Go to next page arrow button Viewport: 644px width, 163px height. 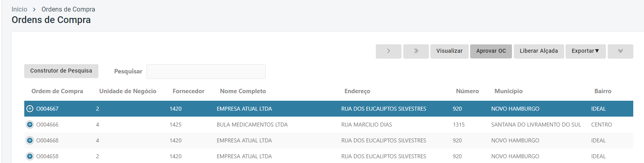pos(388,51)
